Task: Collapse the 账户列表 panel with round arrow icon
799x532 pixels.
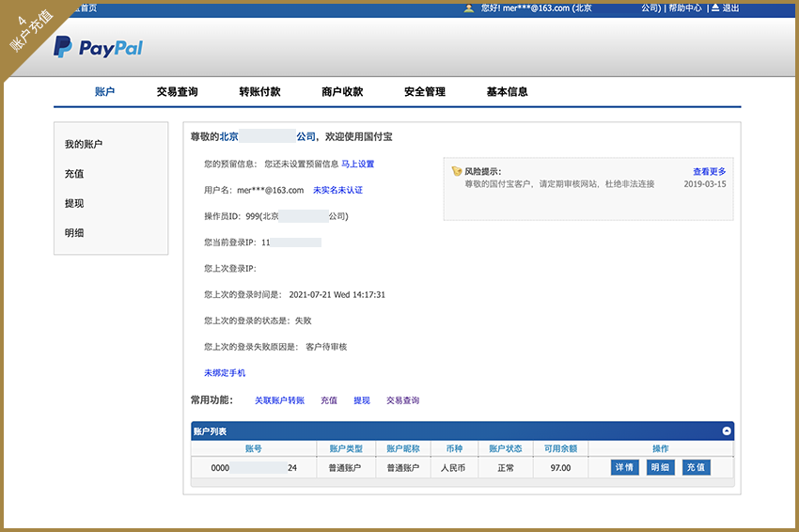Action: pos(727,431)
